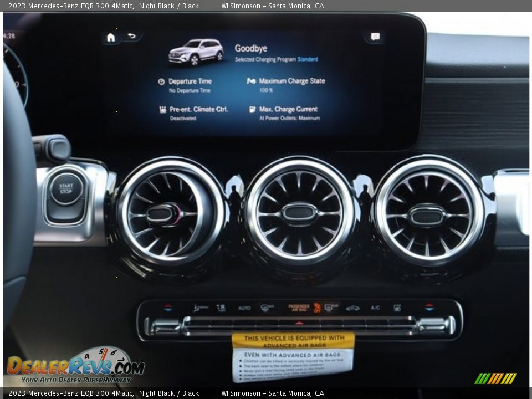532x399 pixels.
Task: Open the messages speech bubble icon
Action: (375, 37)
